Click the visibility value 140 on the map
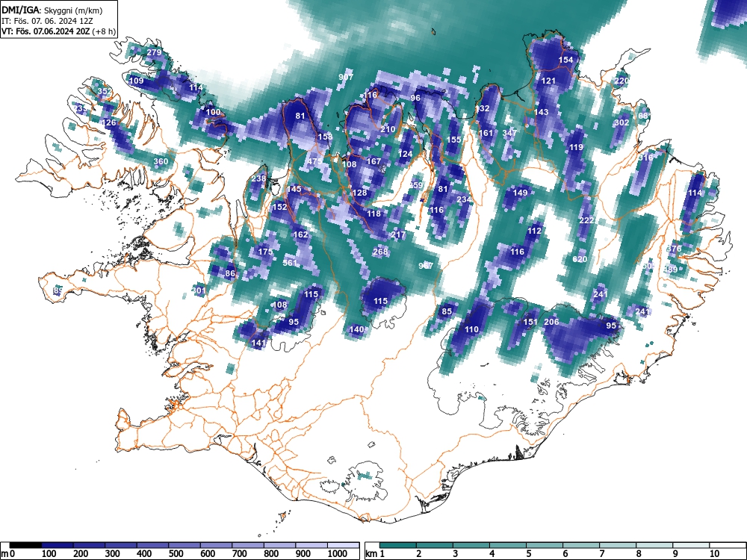Image resolution: width=747 pixels, height=560 pixels. click(x=356, y=329)
